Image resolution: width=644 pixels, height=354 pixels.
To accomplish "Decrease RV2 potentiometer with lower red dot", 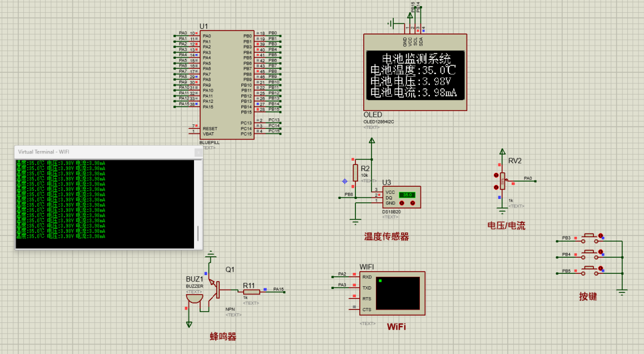I will point(496,187).
